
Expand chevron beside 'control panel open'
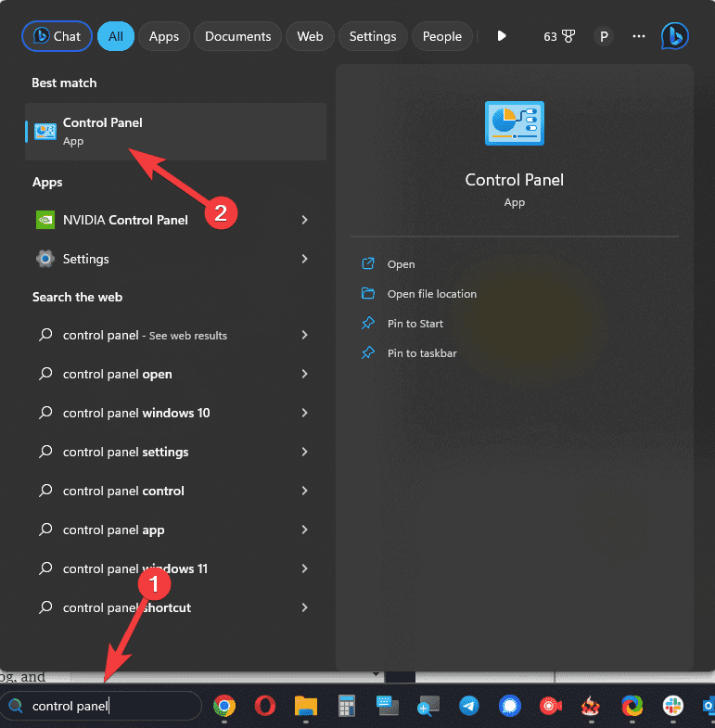tap(304, 374)
